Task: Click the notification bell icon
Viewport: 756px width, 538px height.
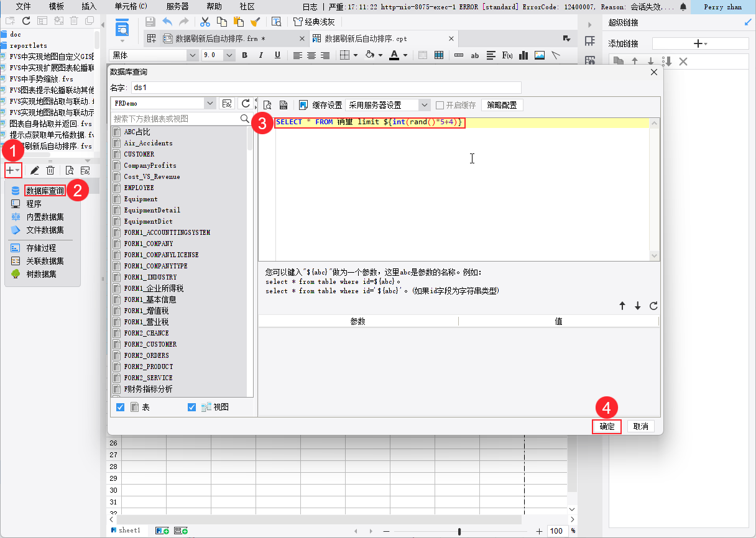Action: (683, 7)
